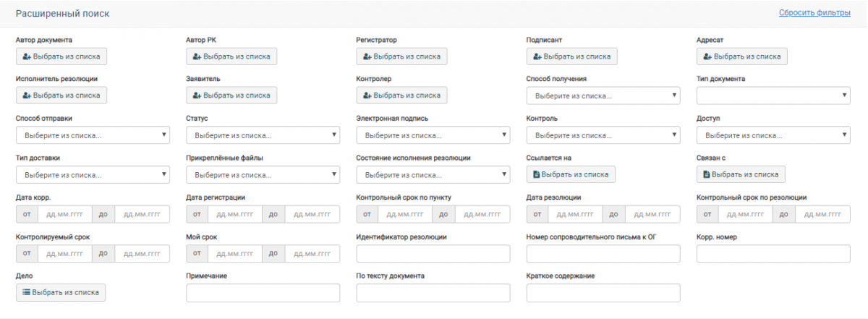The image size is (868, 319).
Task: Open the Статус dropdown list
Action: pyautogui.click(x=263, y=135)
